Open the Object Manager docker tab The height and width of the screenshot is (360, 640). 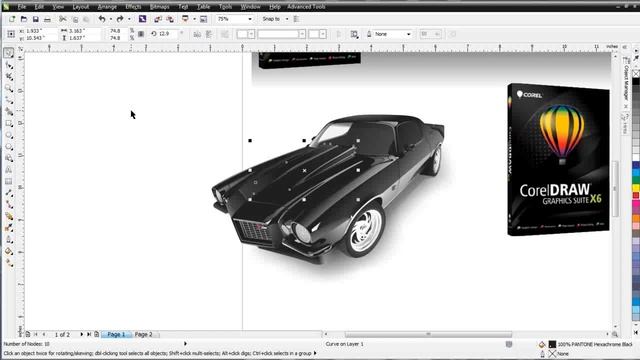(x=625, y=80)
